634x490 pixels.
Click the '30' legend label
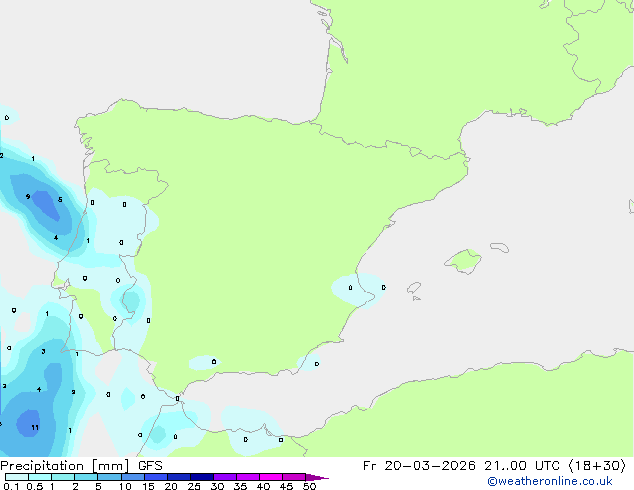pyautogui.click(x=218, y=486)
